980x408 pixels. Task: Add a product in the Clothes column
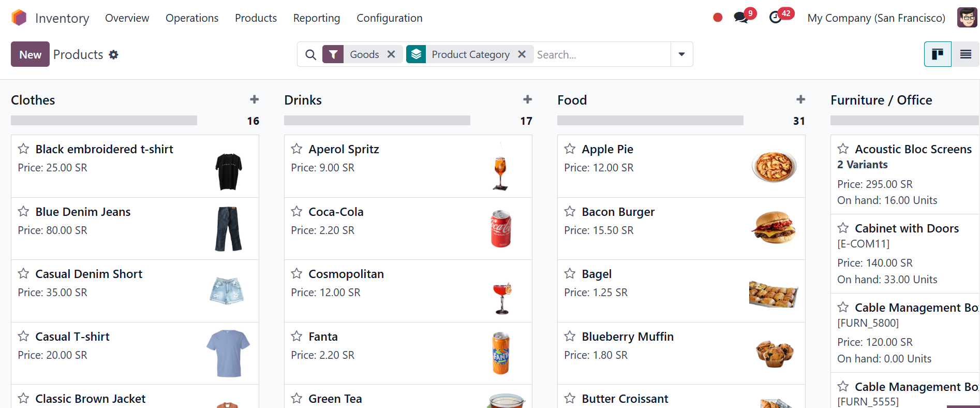(x=254, y=99)
